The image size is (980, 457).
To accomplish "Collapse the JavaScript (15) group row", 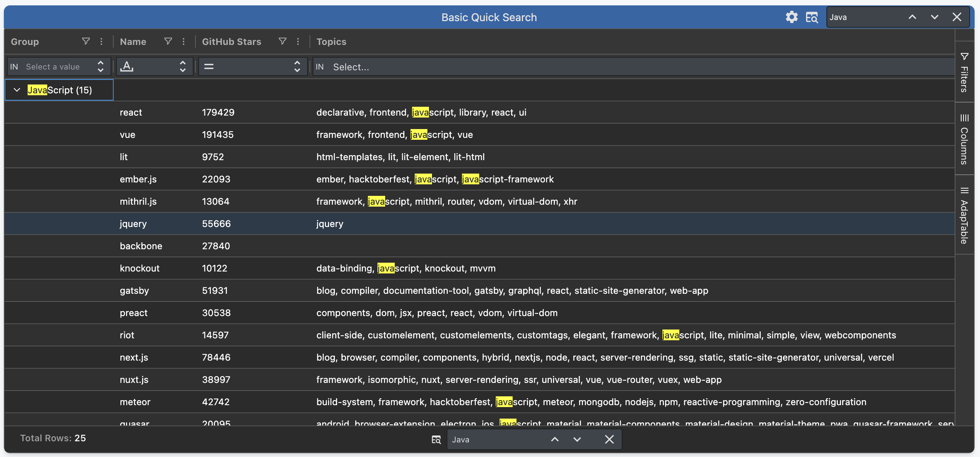I will tap(17, 90).
